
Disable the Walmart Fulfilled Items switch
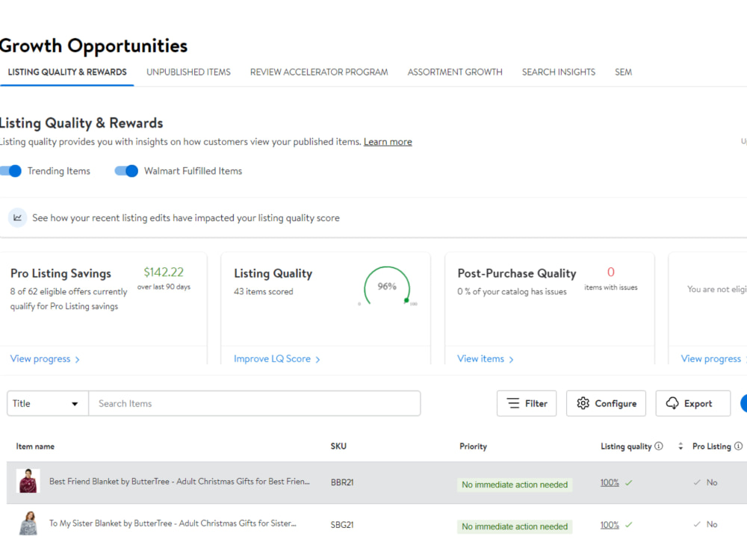tap(126, 171)
